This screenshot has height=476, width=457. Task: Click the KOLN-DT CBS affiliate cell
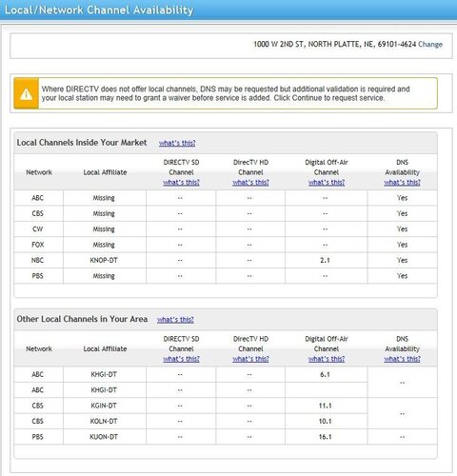[x=104, y=422]
